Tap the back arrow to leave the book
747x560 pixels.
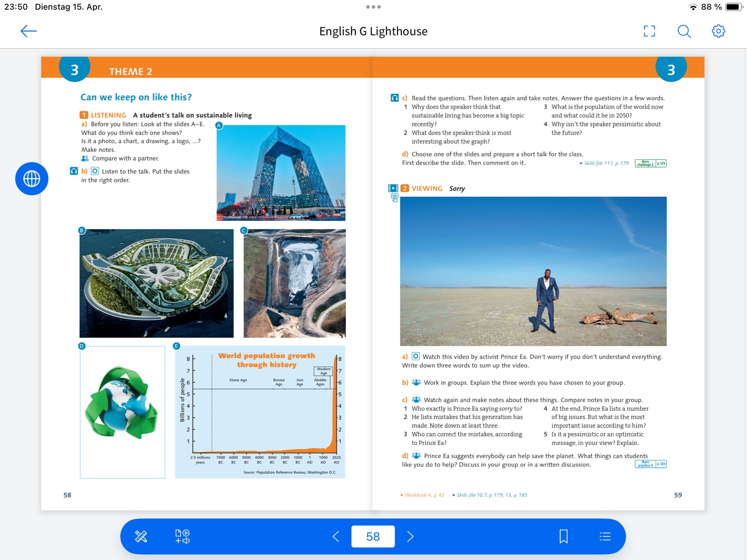point(28,31)
